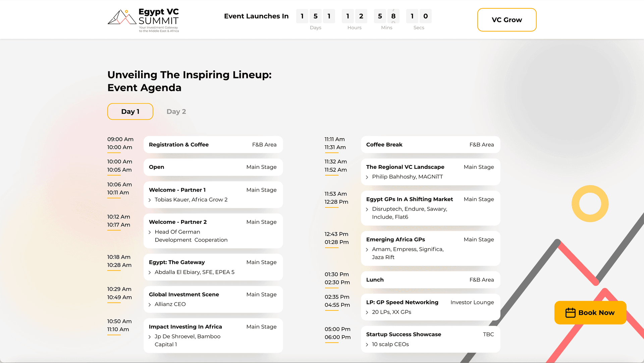The width and height of the screenshot is (644, 363).
Task: Click Egypt GPs In A Shifting Market title
Action: tap(410, 199)
